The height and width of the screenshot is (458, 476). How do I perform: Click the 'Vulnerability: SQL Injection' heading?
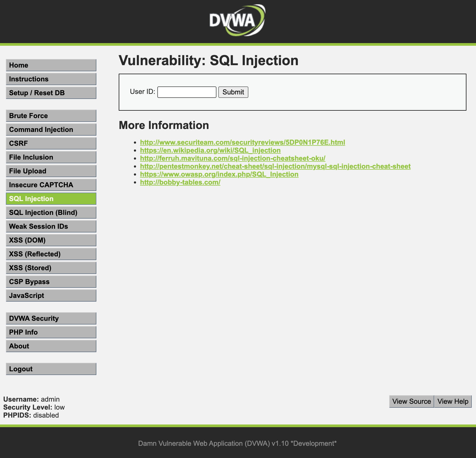(208, 60)
